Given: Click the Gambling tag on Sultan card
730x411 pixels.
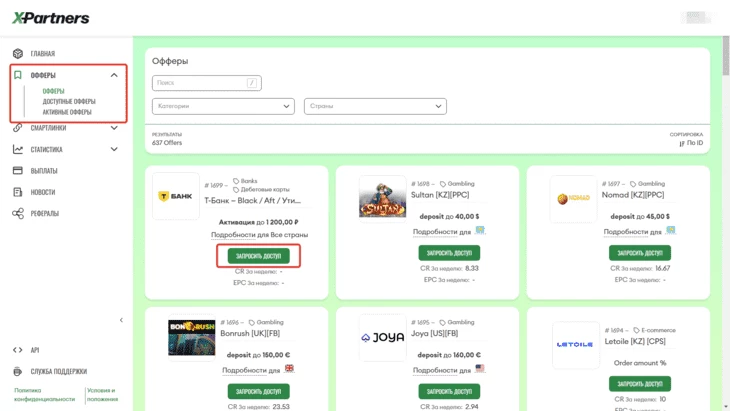Looking at the screenshot, I should click(x=457, y=184).
